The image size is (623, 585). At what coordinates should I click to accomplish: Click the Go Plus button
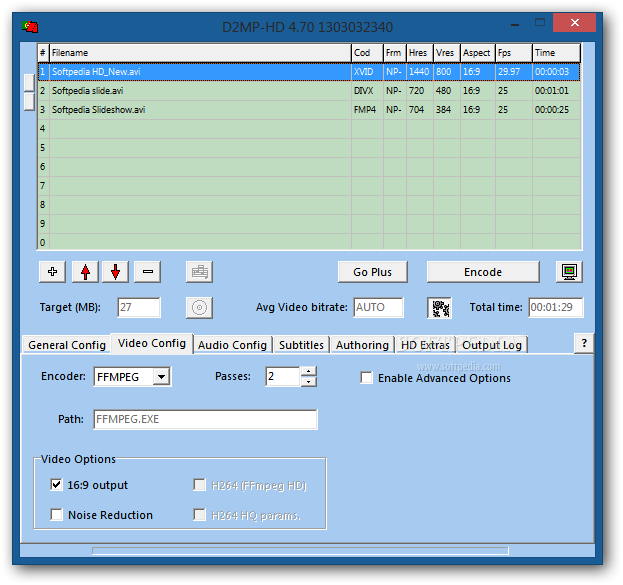pyautogui.click(x=373, y=272)
